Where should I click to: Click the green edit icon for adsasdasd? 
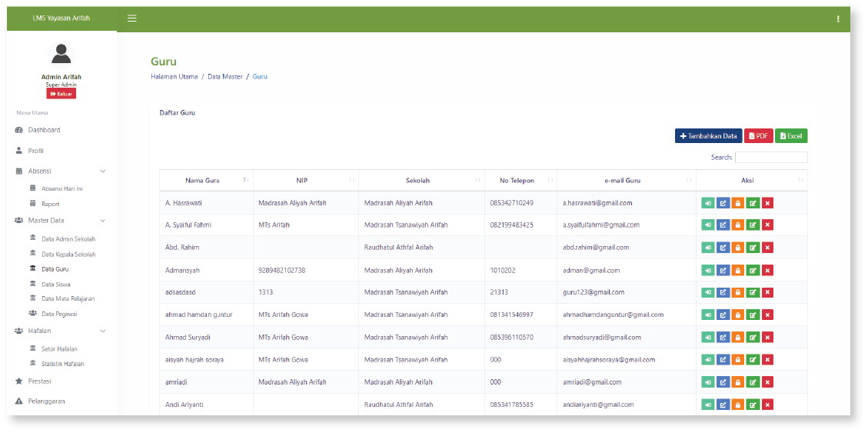tap(753, 292)
